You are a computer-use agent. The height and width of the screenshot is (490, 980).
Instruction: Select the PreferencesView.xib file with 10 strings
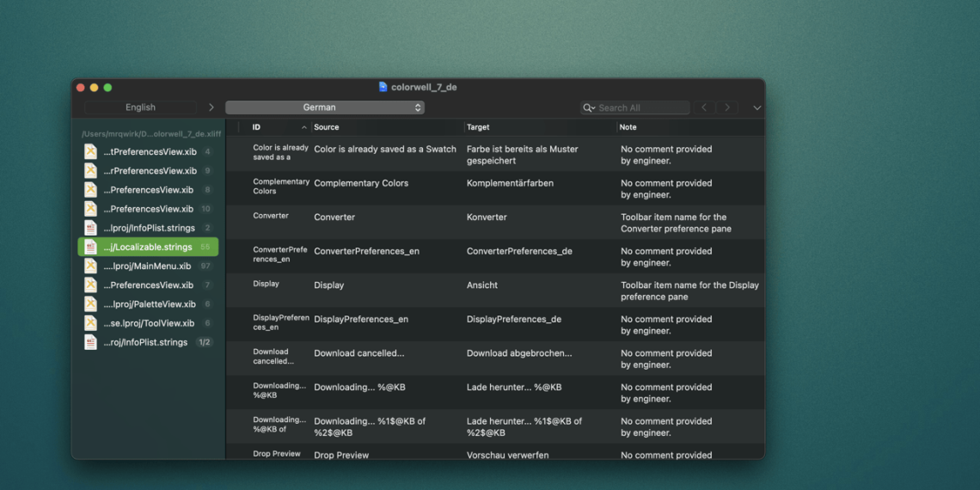pos(148,209)
